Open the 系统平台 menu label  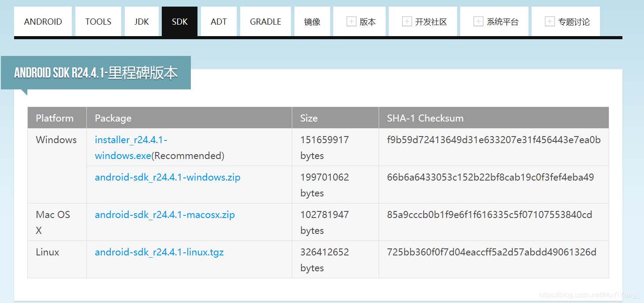pyautogui.click(x=503, y=22)
